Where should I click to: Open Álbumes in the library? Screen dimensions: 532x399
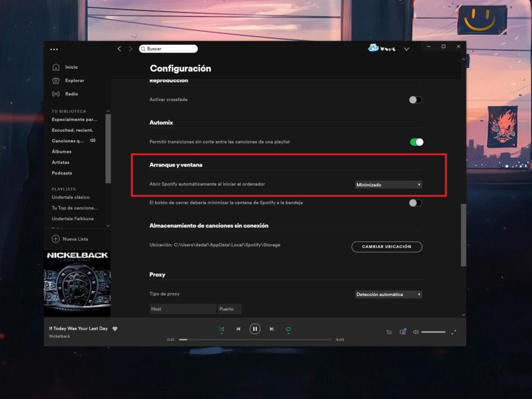tap(62, 151)
